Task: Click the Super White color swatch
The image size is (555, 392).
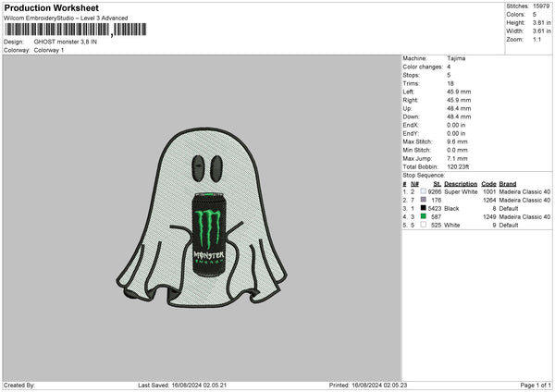Action: 423,191
